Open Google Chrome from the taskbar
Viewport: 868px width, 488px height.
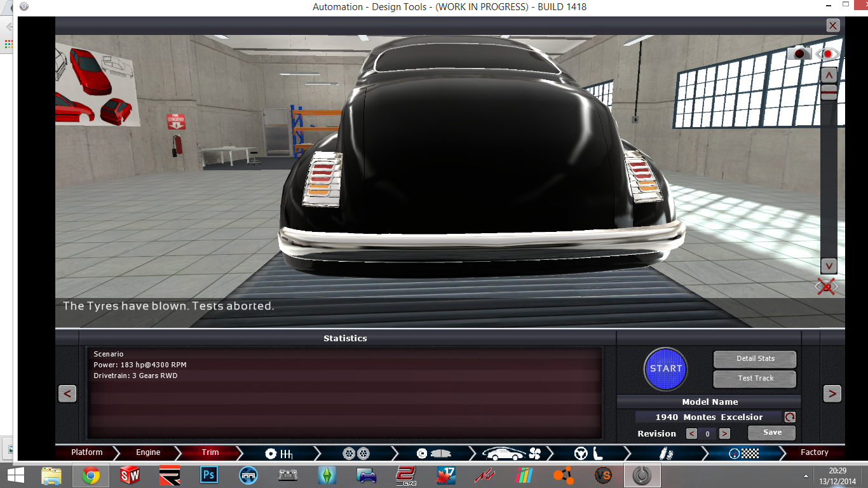click(90, 475)
